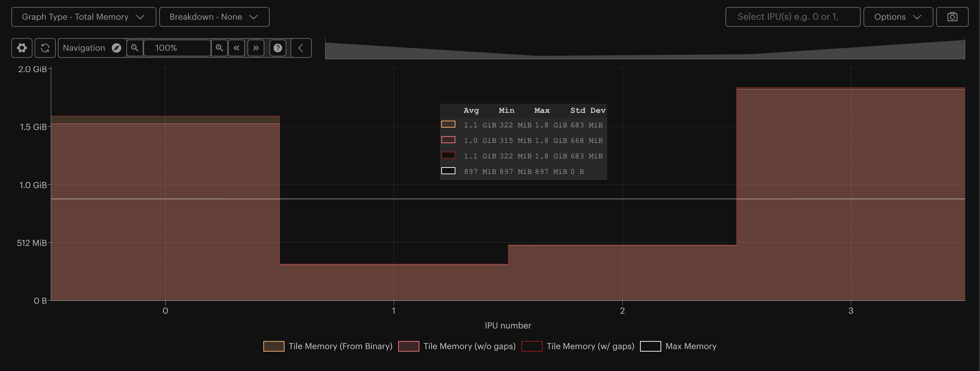Open graph settings gear icon
The height and width of the screenshot is (371, 980).
tap(22, 48)
